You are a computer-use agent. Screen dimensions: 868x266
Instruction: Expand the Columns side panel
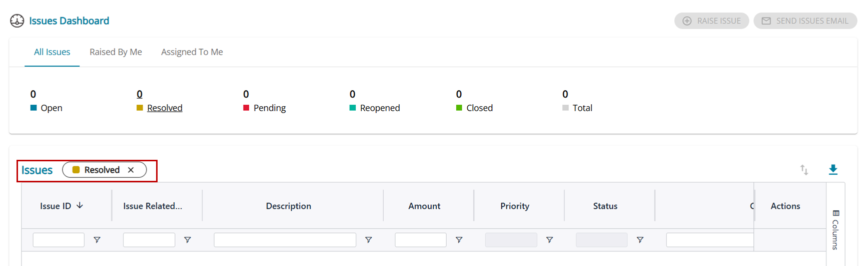(x=835, y=230)
